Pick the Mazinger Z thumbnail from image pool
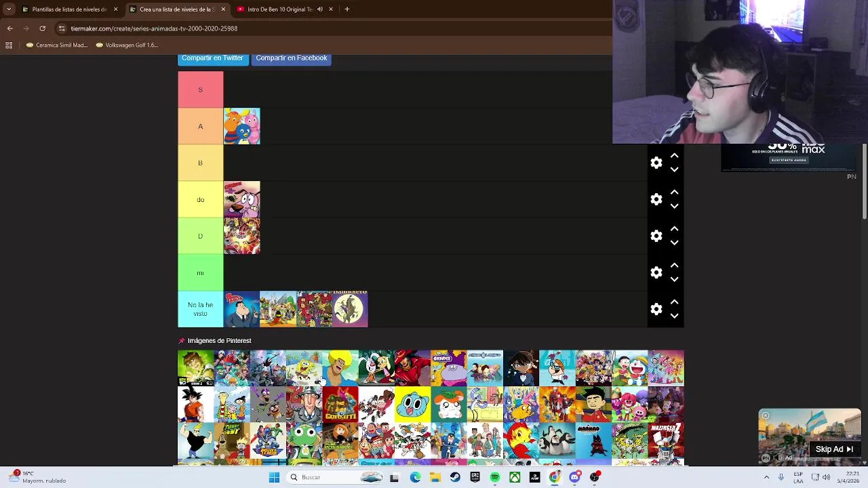Viewport: 868px width, 488px height. click(666, 441)
